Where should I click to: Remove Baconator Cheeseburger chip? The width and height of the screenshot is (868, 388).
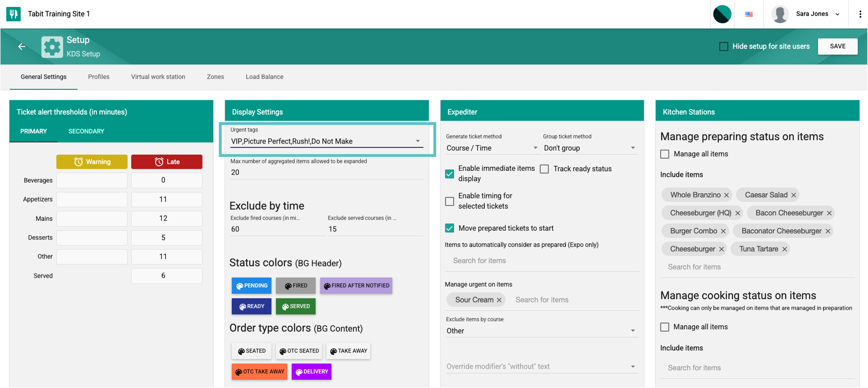pyautogui.click(x=828, y=231)
